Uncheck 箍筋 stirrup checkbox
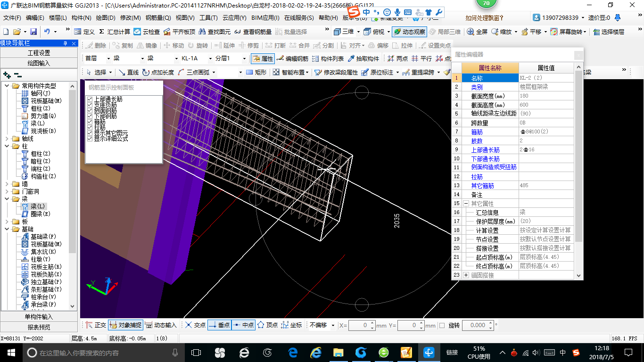Image resolution: width=644 pixels, height=362 pixels. (90, 122)
